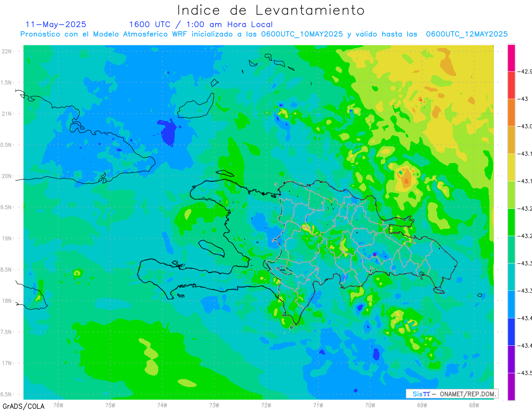The image size is (532, 411).
Task: Click the violet legend swatch above the bottom one
Action: pyautogui.click(x=511, y=359)
